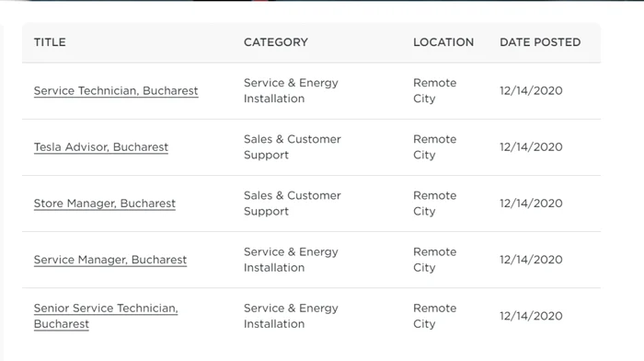The width and height of the screenshot is (644, 361).
Task: Click Remote City in Tesla Advisor row
Action: [x=435, y=147]
